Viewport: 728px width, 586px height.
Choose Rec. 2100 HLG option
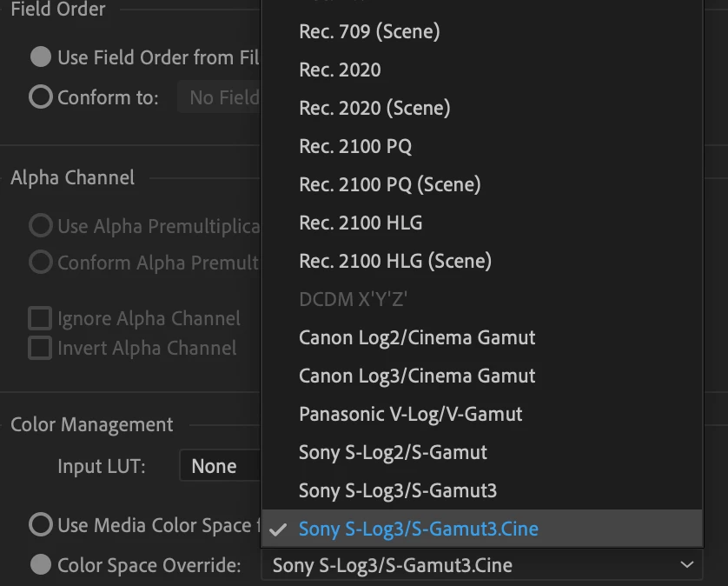tap(482, 223)
